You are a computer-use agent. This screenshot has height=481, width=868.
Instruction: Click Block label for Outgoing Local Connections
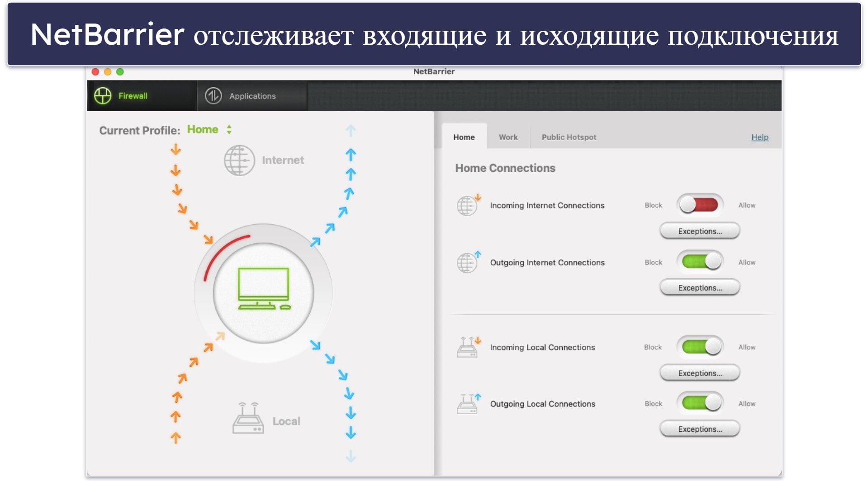(x=653, y=404)
